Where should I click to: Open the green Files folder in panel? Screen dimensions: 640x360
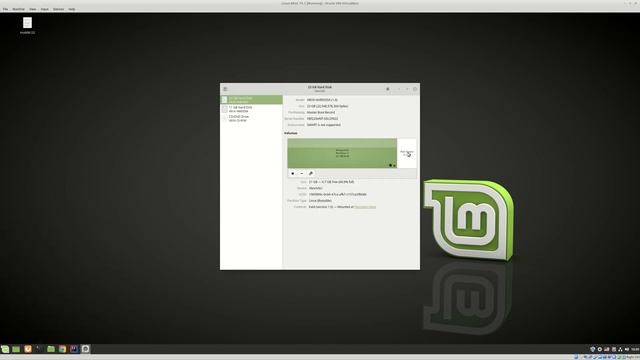(x=51, y=349)
